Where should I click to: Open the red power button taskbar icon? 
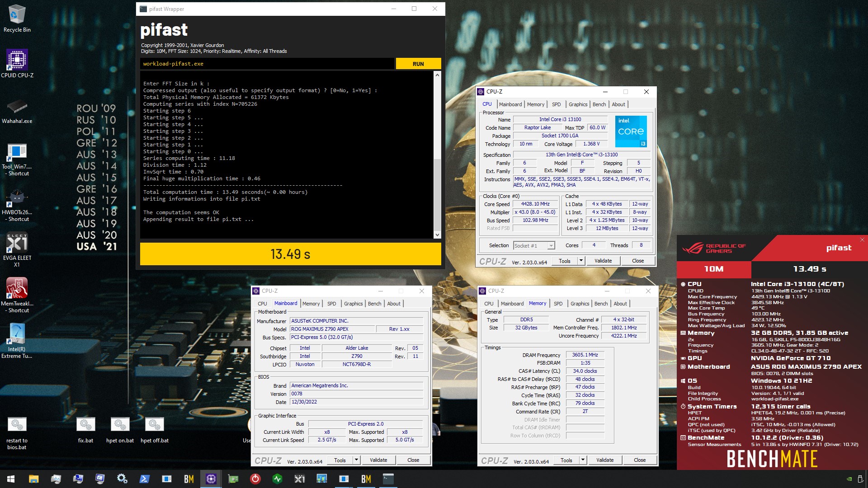(255, 479)
